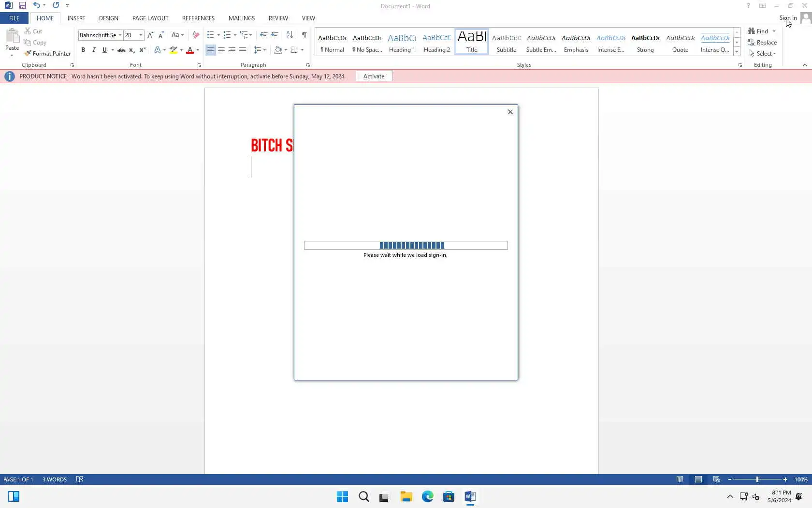Apply superscript formatting
Screen dimensions: 812x508
pyautogui.click(x=143, y=50)
